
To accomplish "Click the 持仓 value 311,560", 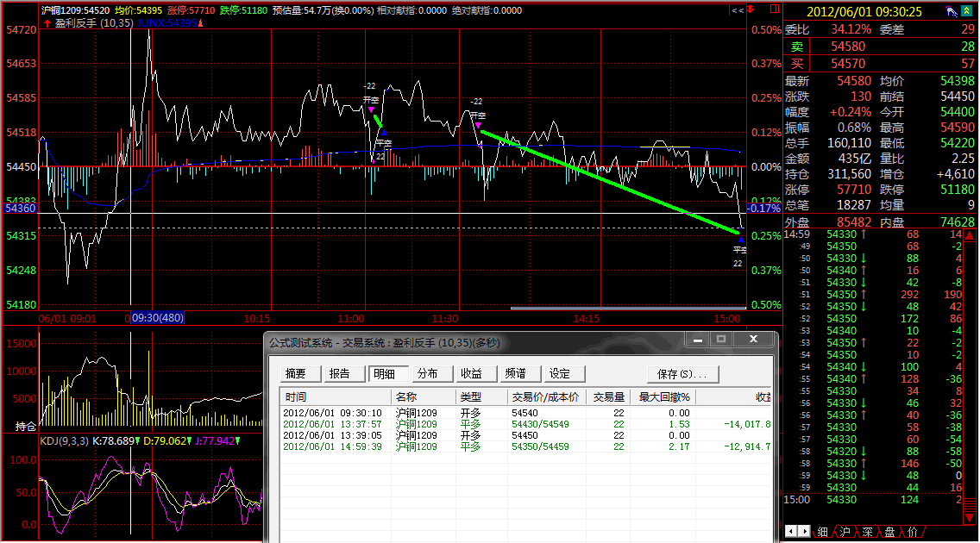I will 849,174.
